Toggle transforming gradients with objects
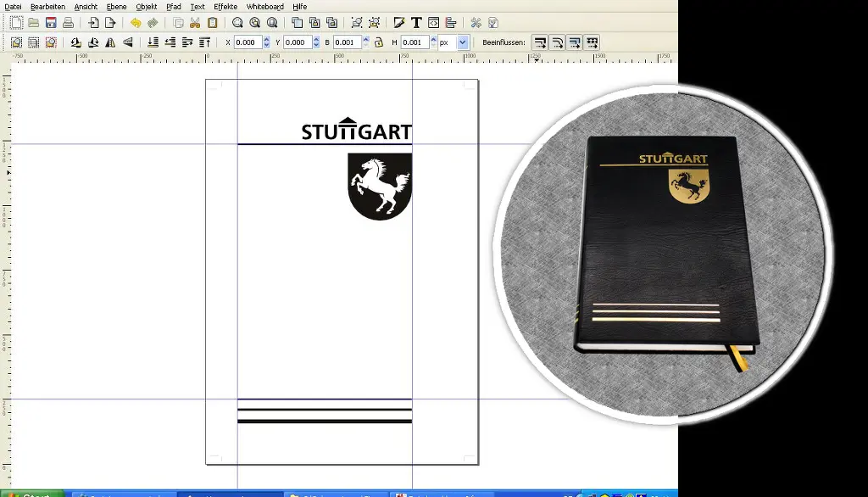This screenshot has width=868, height=497. click(575, 42)
